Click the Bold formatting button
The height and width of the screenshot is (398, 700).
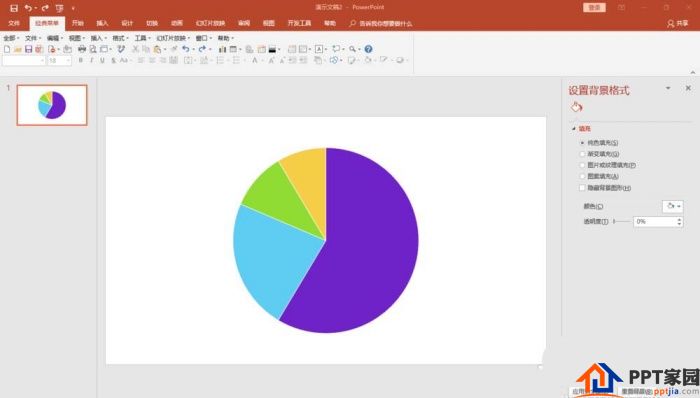[x=80, y=60]
